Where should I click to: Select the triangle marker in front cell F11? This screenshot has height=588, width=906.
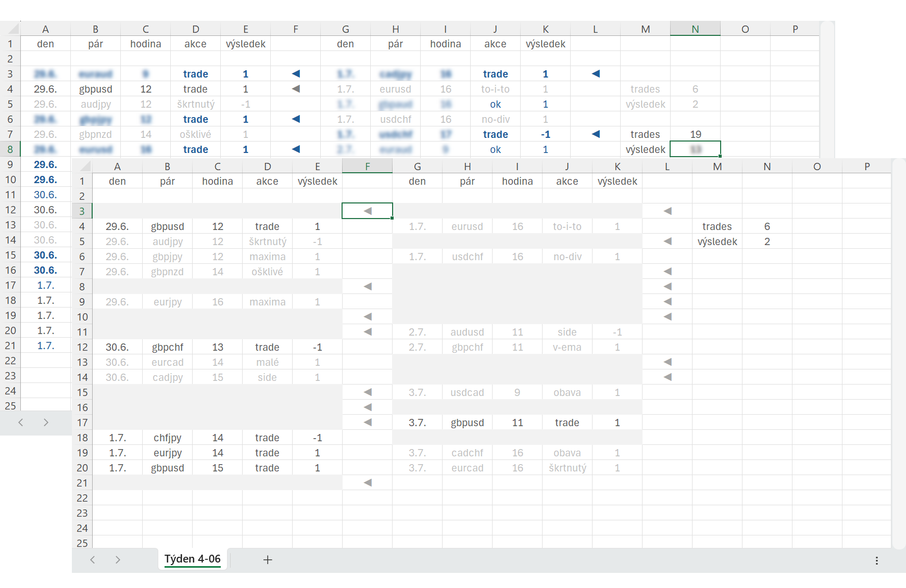pos(368,332)
